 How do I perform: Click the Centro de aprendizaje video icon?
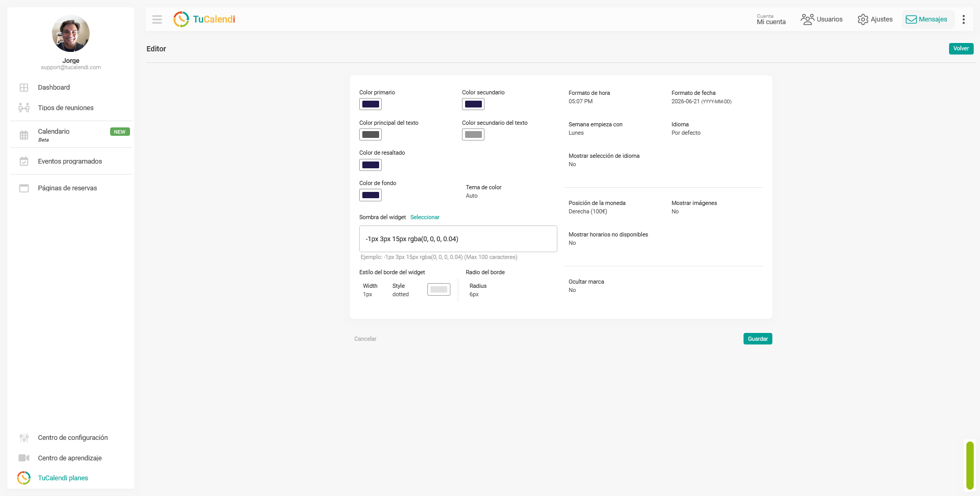coord(24,458)
